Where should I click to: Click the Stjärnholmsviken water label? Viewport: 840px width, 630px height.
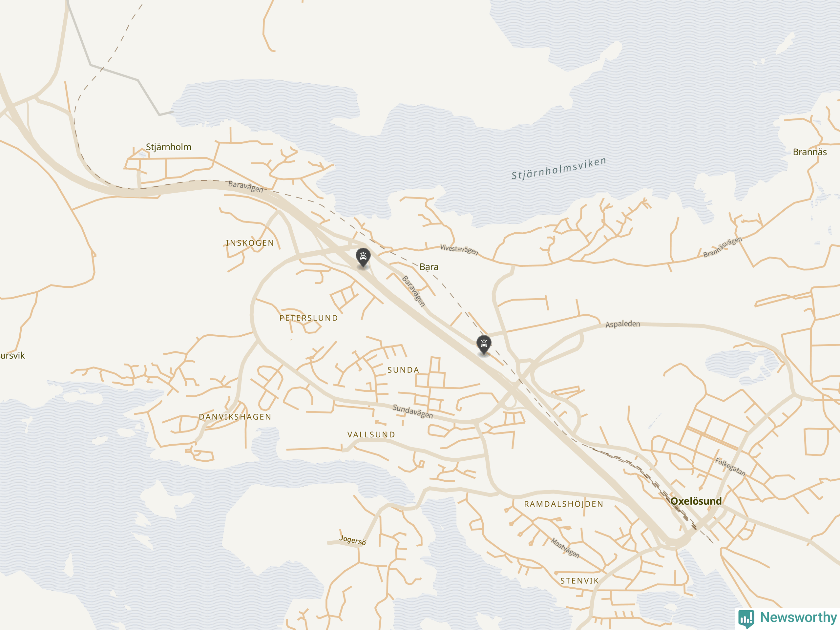point(558,168)
